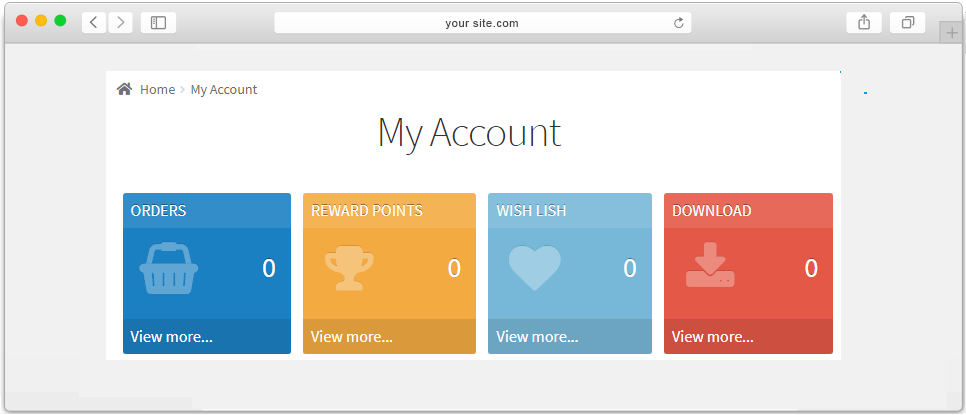Image resolution: width=966 pixels, height=415 pixels.
Task: Reload the page with the refresh icon
Action: click(x=679, y=23)
